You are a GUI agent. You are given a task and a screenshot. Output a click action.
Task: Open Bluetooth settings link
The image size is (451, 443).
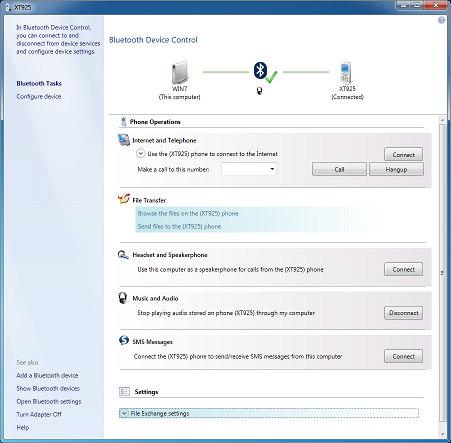(49, 401)
